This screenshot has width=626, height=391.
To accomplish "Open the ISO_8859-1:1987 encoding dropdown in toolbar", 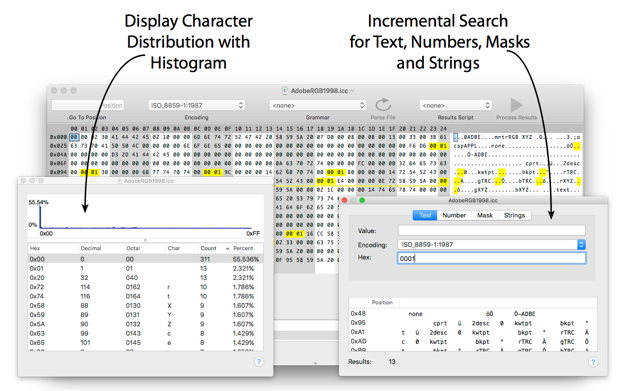I will (196, 105).
